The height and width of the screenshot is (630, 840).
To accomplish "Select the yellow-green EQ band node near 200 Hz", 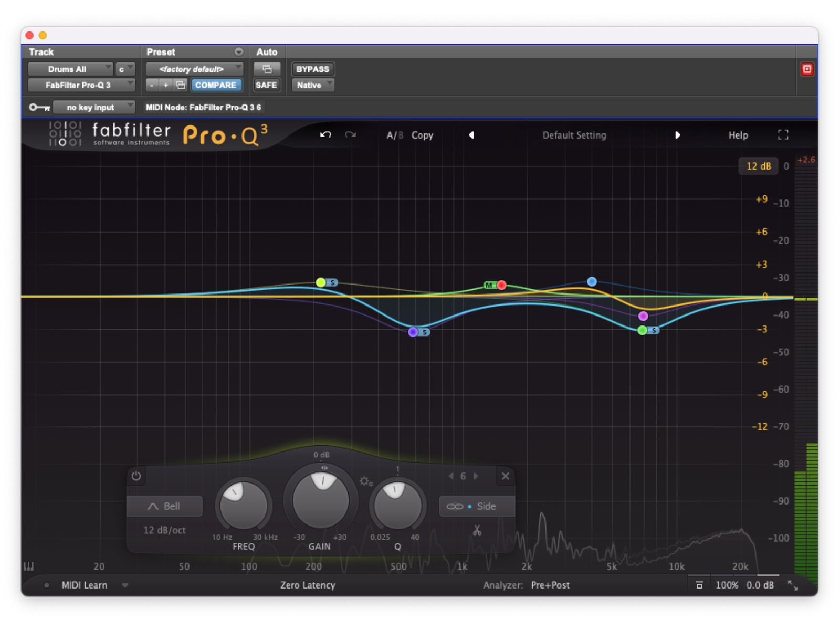I will 321,282.
